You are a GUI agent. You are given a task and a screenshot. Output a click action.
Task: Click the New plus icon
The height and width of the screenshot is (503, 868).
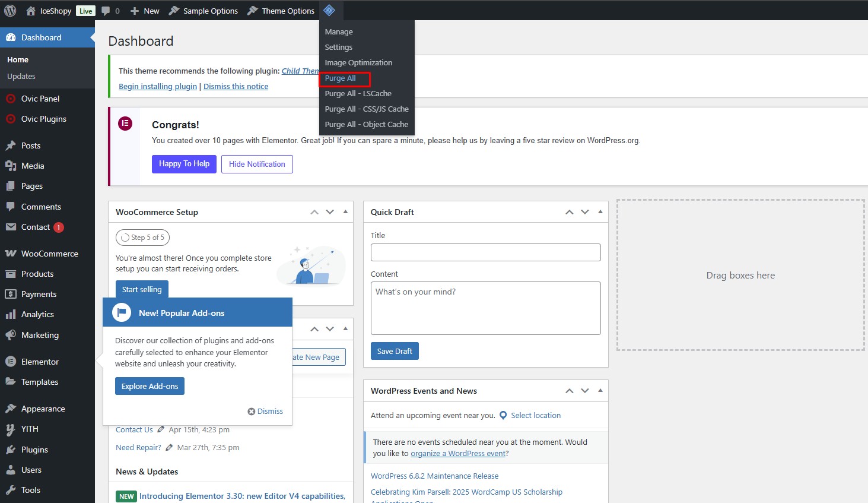pos(135,11)
